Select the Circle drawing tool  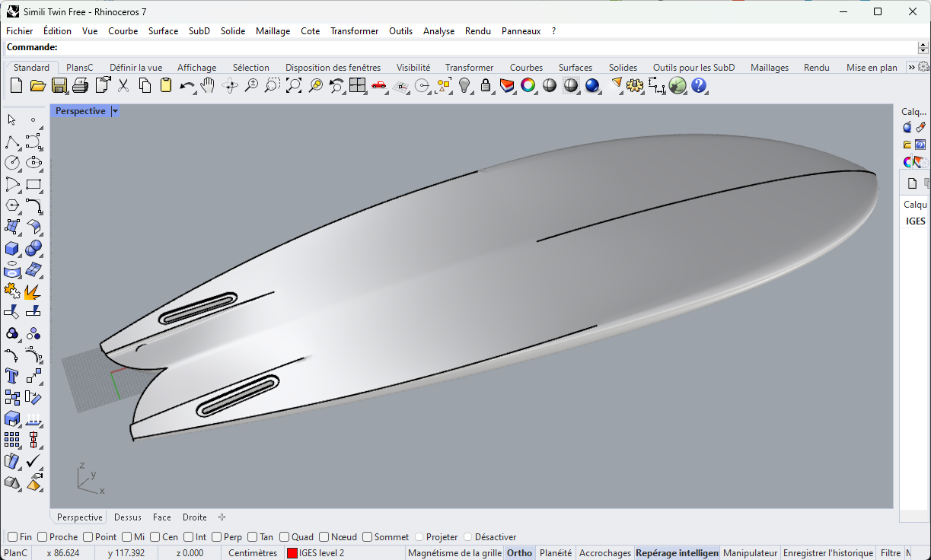click(12, 163)
